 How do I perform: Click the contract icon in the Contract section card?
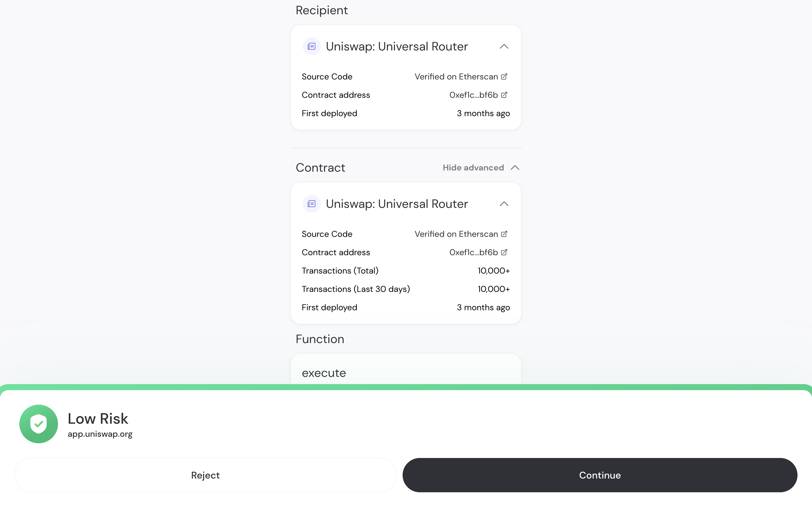(311, 204)
